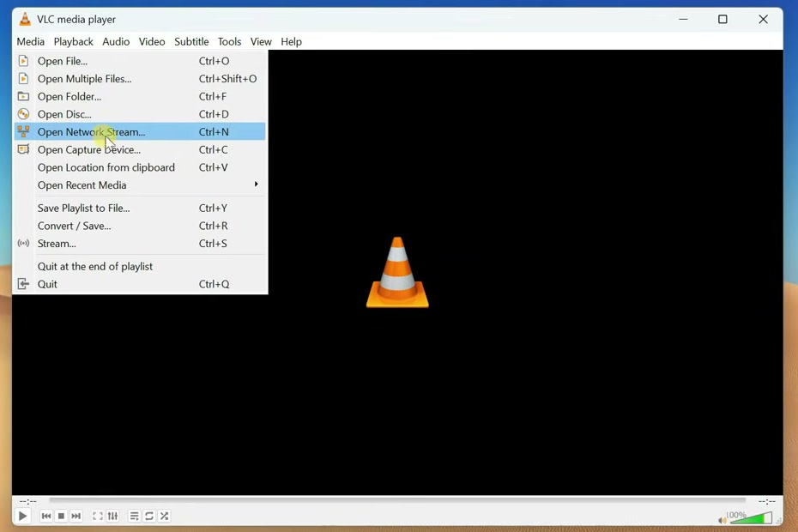Show extended settings equalizer icon
The image size is (798, 532).
(x=113, y=517)
